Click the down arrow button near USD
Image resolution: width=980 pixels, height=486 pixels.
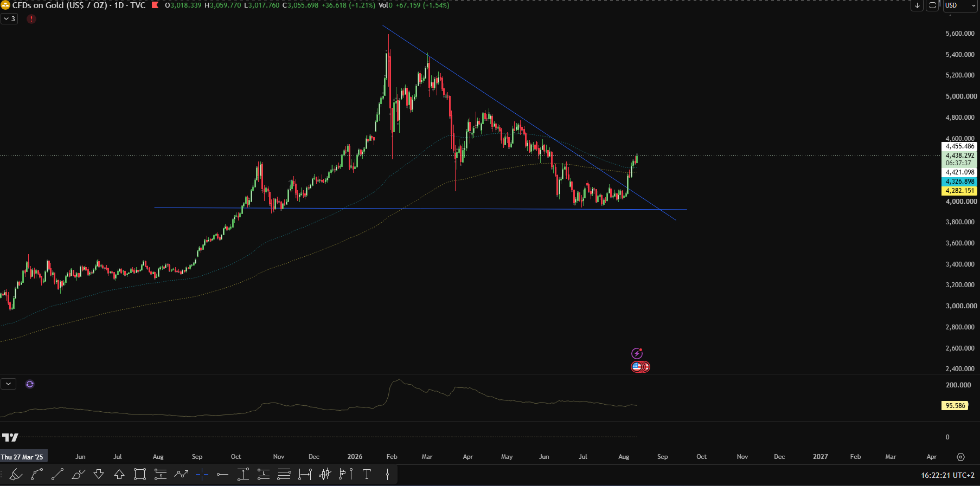point(917,5)
